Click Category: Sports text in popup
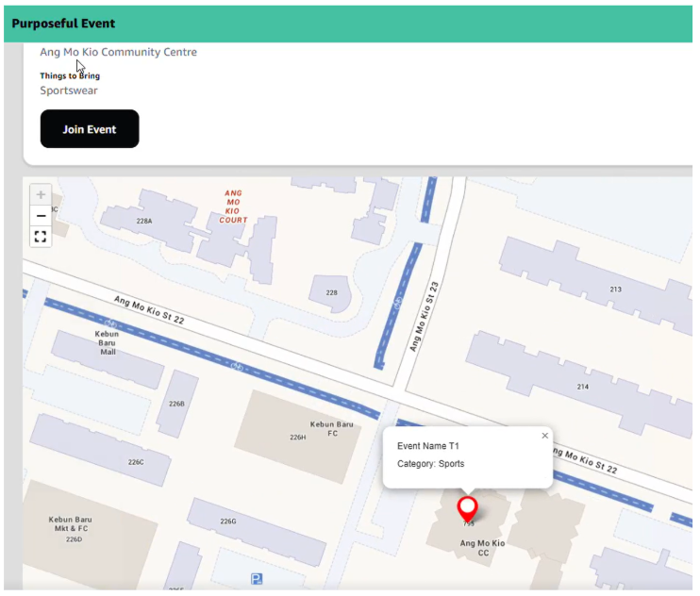Image resolution: width=700 pixels, height=596 pixels. coord(430,464)
